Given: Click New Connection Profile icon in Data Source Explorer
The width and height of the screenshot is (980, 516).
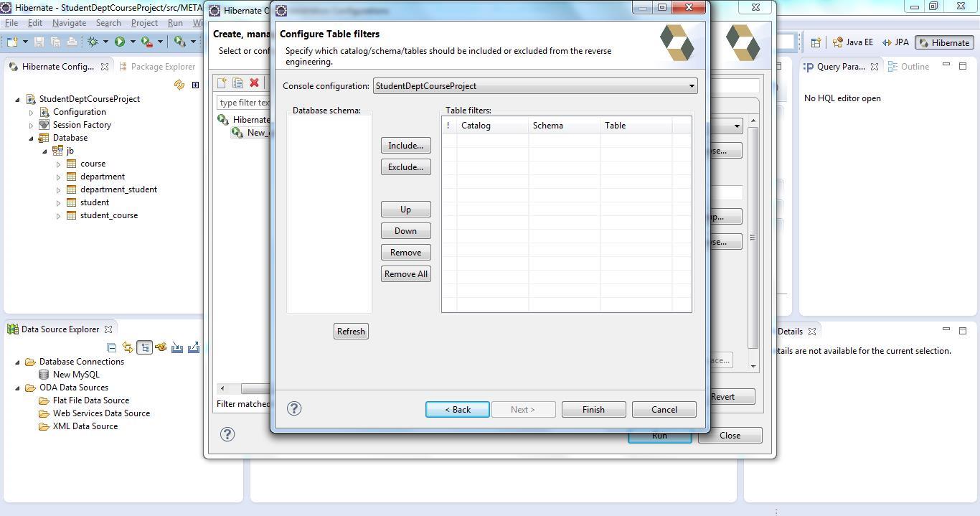Looking at the screenshot, I should pos(161,347).
